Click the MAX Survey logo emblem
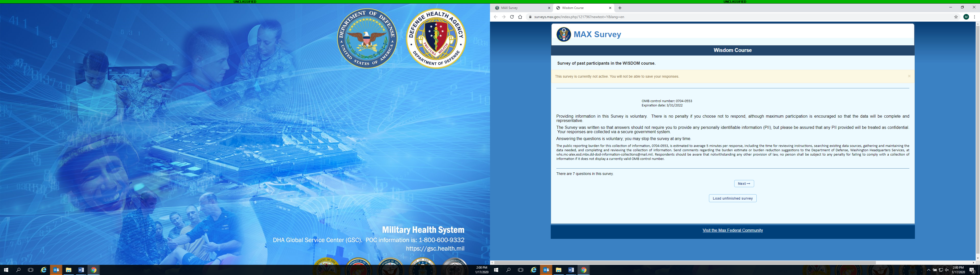Viewport: 980px width, 275px height. tap(563, 34)
